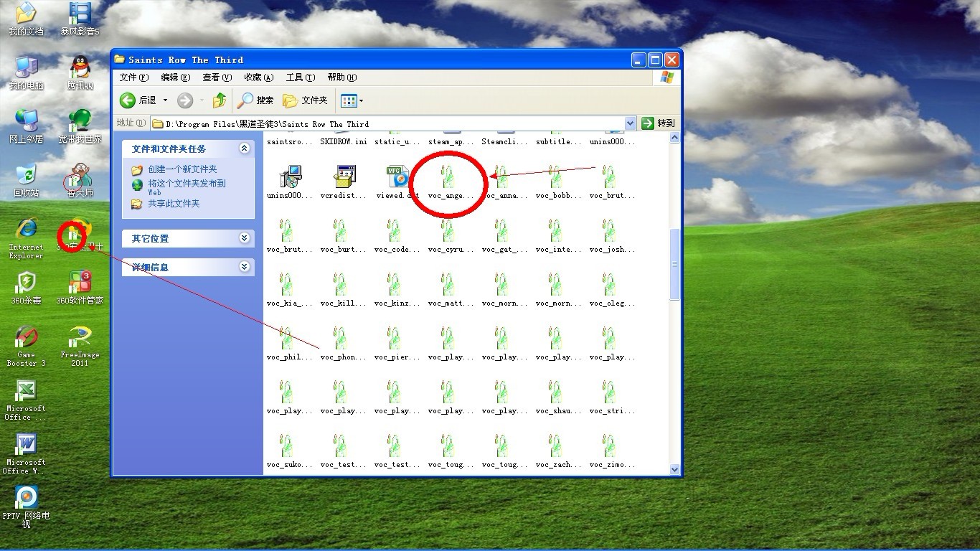This screenshot has width=980, height=551.
Task: Open the 工具(T) menu
Action: (300, 77)
